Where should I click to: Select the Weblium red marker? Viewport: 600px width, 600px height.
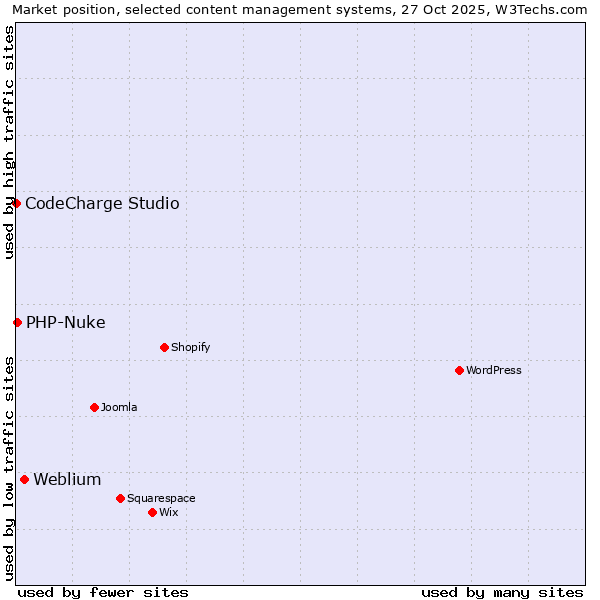coord(24,479)
